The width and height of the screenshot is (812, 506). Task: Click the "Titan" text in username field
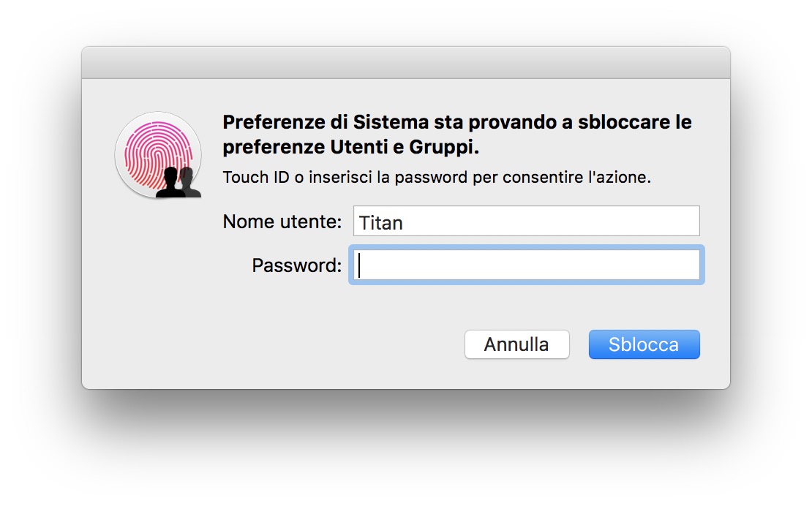coord(381,222)
